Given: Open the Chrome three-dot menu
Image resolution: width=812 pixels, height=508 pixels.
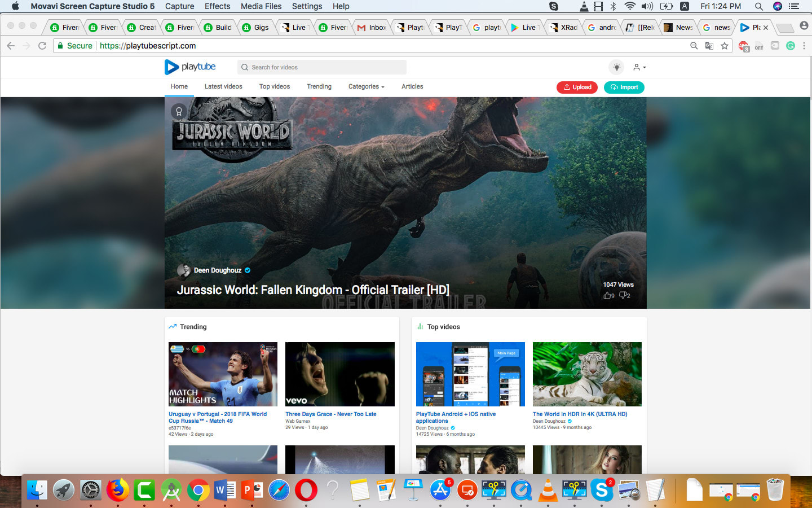Looking at the screenshot, I should (x=804, y=46).
